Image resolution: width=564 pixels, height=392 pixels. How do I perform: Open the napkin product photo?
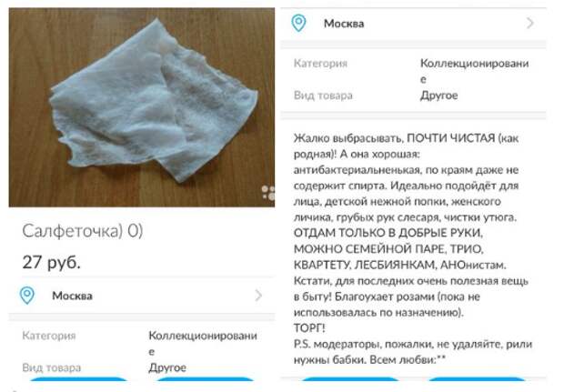pos(142,107)
